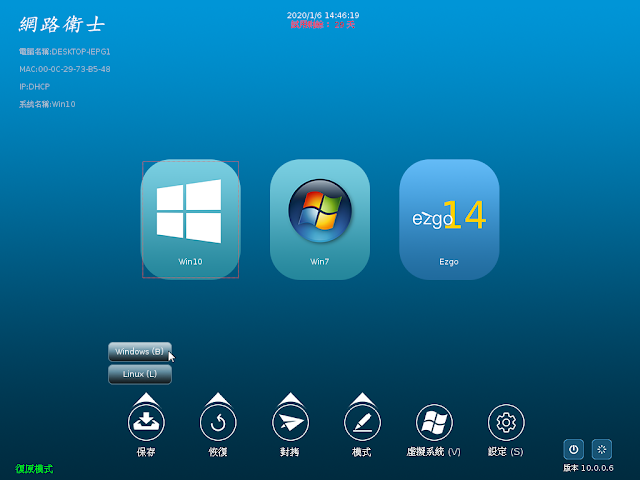Click the 系統名稱:Win10 text
Screen dimensions: 640x480
[47, 104]
